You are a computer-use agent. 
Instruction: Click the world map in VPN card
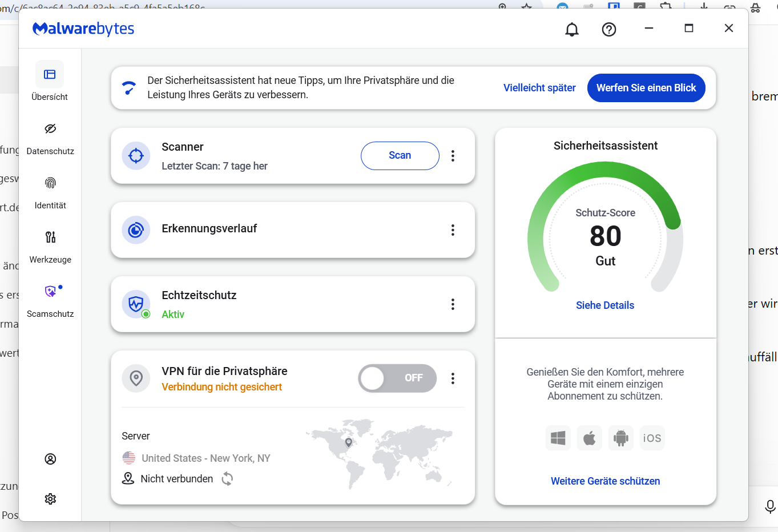pos(379,454)
